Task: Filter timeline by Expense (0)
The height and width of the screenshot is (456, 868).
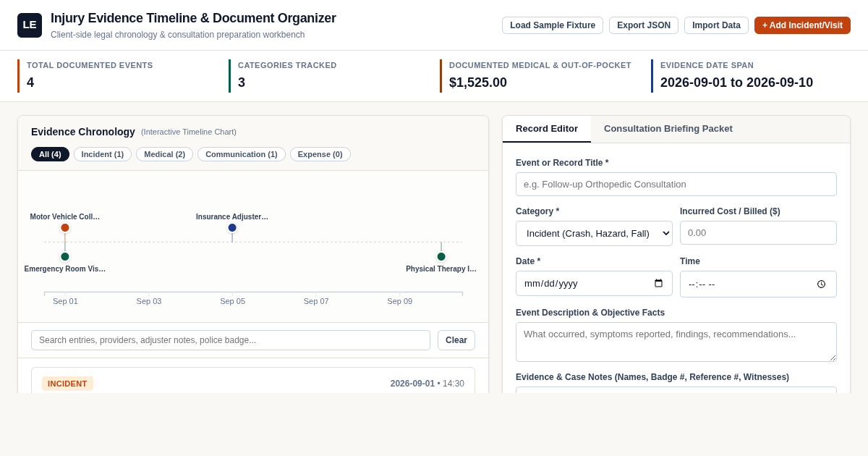Action: [x=320, y=154]
